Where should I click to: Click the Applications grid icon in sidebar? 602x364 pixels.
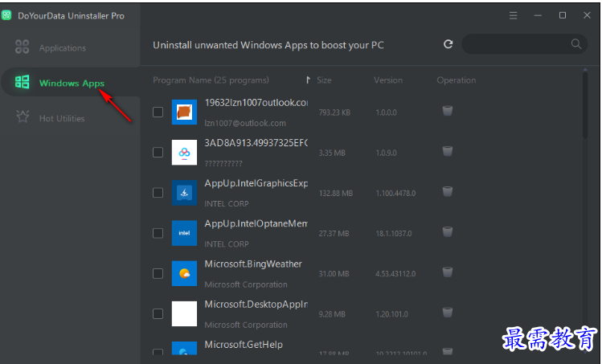22,47
